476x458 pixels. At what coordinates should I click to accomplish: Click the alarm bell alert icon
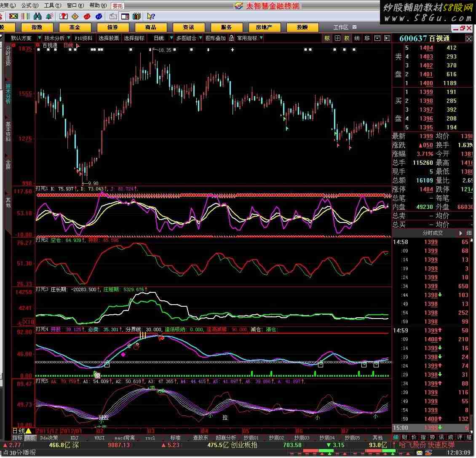pyautogui.click(x=49, y=16)
